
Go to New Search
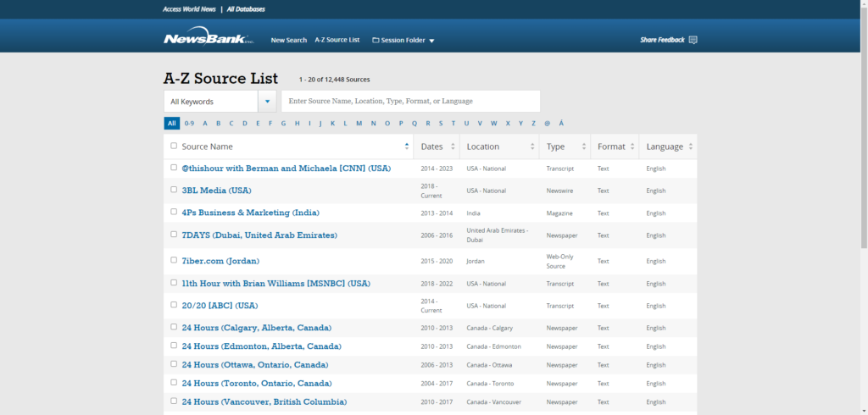pyautogui.click(x=288, y=40)
